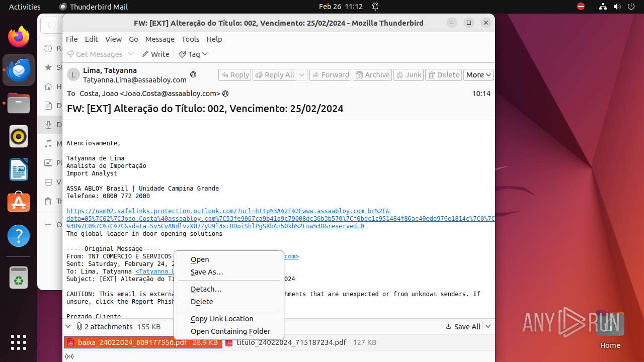Open Rhythmbox from the dock
Image resolution: width=644 pixels, height=362 pixels.
click(x=19, y=136)
